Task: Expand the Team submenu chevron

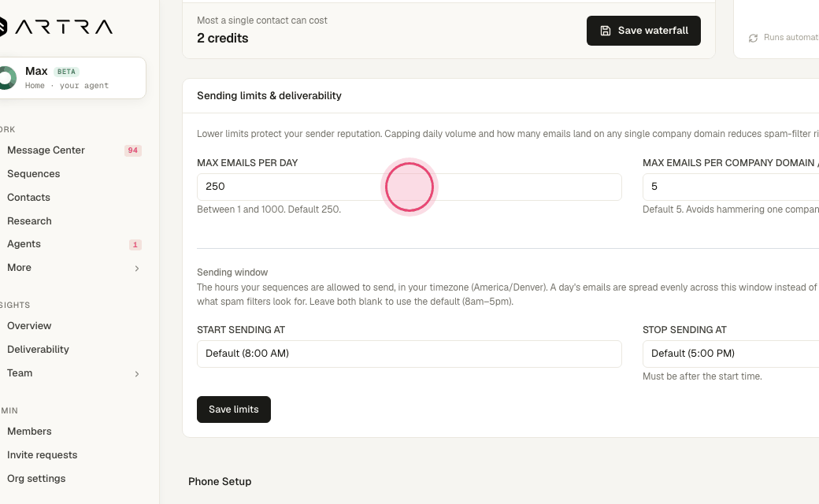Action: pyautogui.click(x=137, y=374)
